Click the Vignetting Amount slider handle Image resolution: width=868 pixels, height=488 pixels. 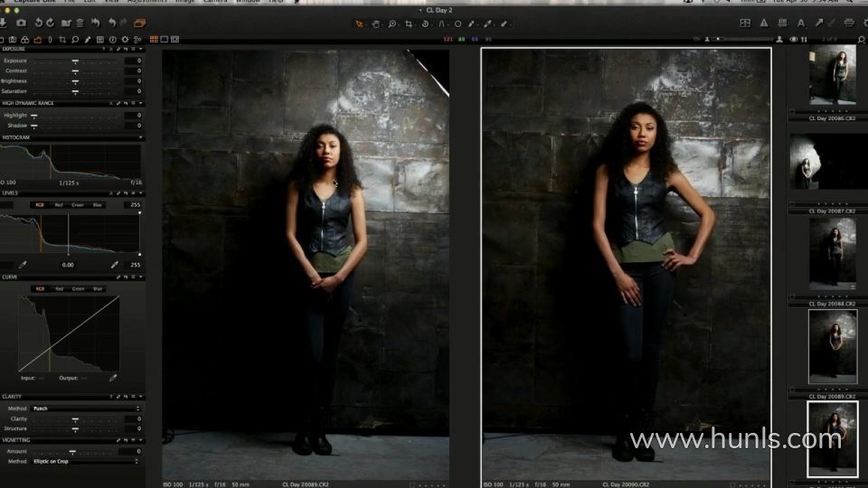72,452
